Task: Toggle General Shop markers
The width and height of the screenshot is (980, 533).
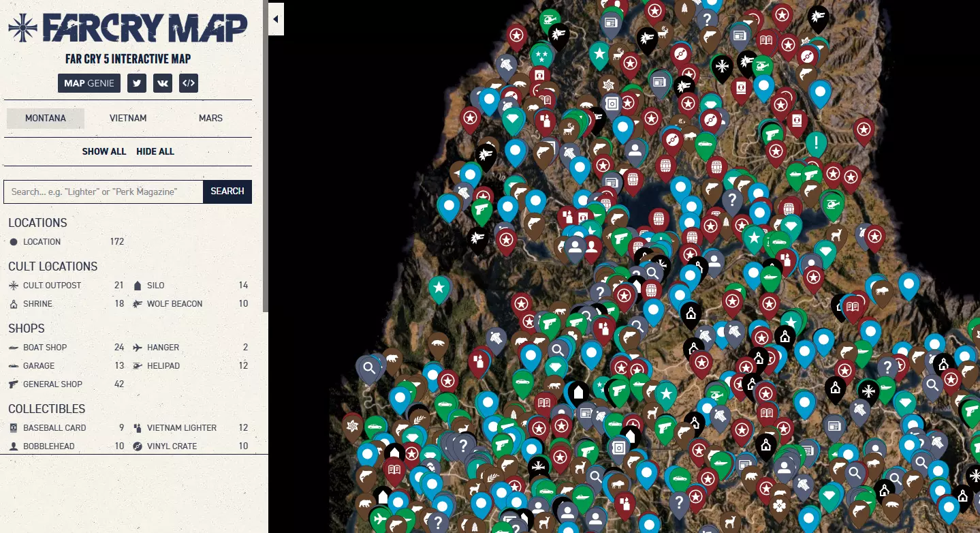Action: (67, 384)
